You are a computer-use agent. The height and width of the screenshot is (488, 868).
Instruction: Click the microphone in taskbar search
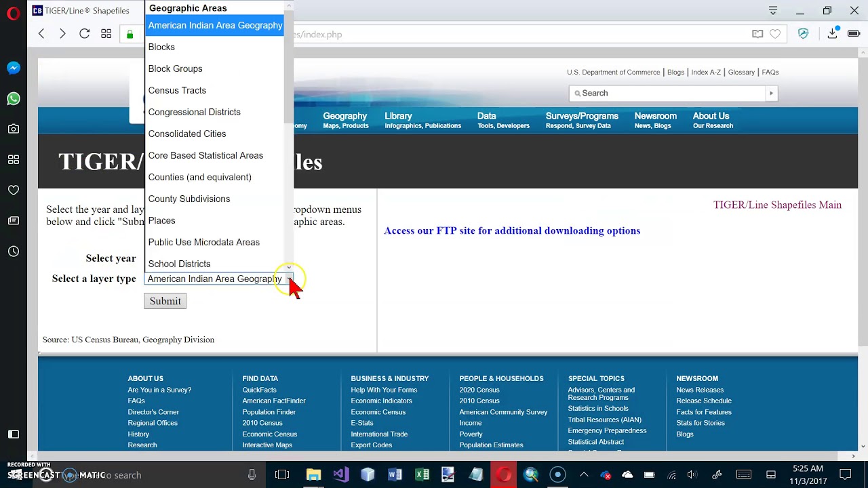click(252, 475)
